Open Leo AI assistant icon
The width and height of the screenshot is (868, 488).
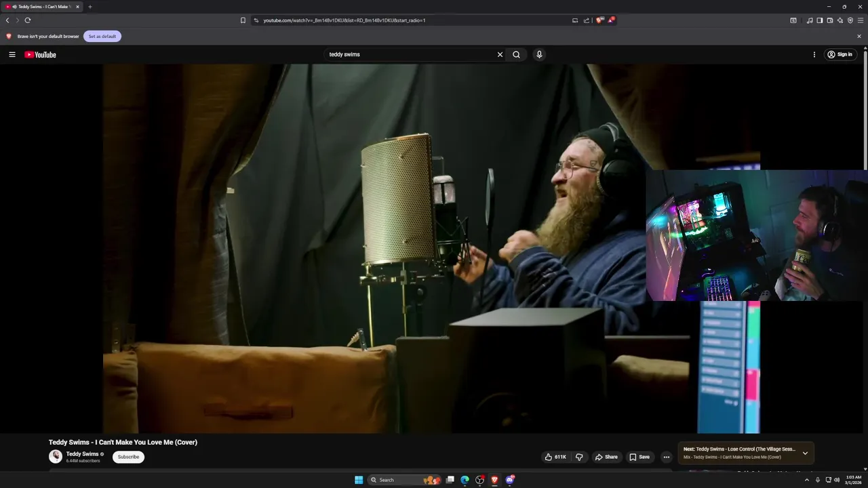pyautogui.click(x=840, y=20)
